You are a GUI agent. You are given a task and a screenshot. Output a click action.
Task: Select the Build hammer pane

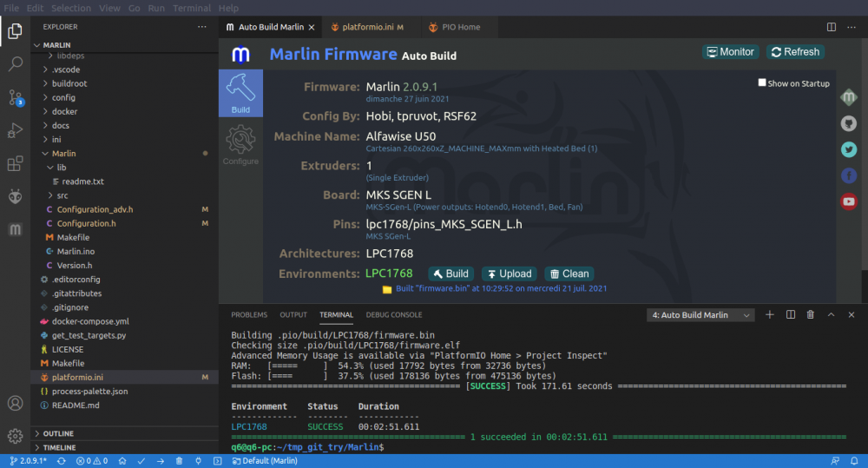click(x=240, y=93)
